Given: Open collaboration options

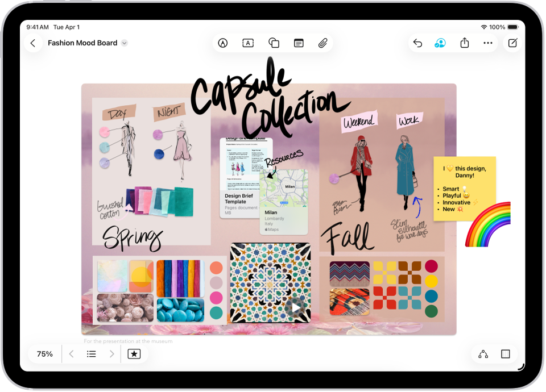Looking at the screenshot, I should pyautogui.click(x=440, y=43).
